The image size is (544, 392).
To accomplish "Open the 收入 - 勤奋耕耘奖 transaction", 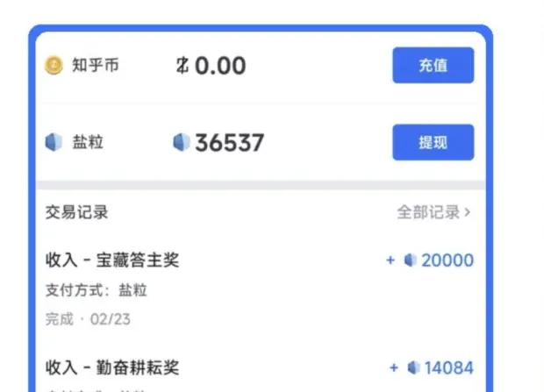I will click(112, 367).
